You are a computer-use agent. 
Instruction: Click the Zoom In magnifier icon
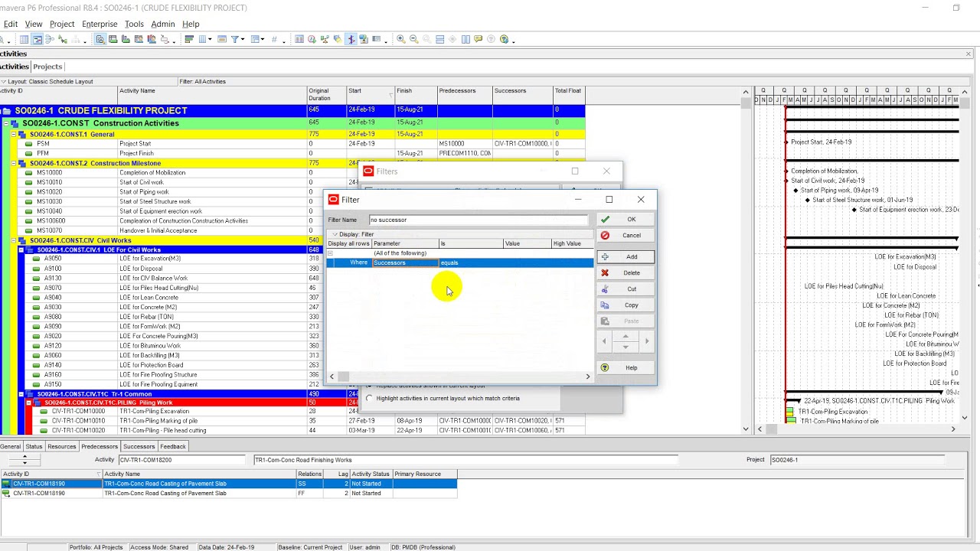(x=401, y=39)
